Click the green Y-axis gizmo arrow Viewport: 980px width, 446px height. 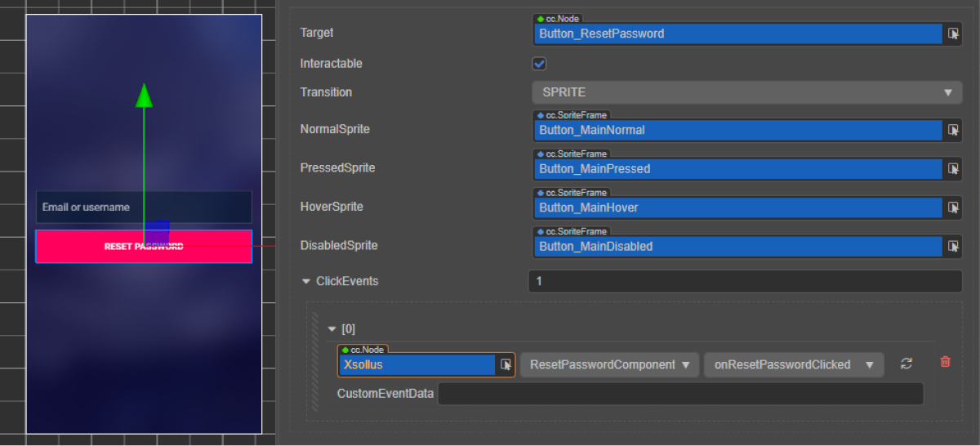click(144, 95)
